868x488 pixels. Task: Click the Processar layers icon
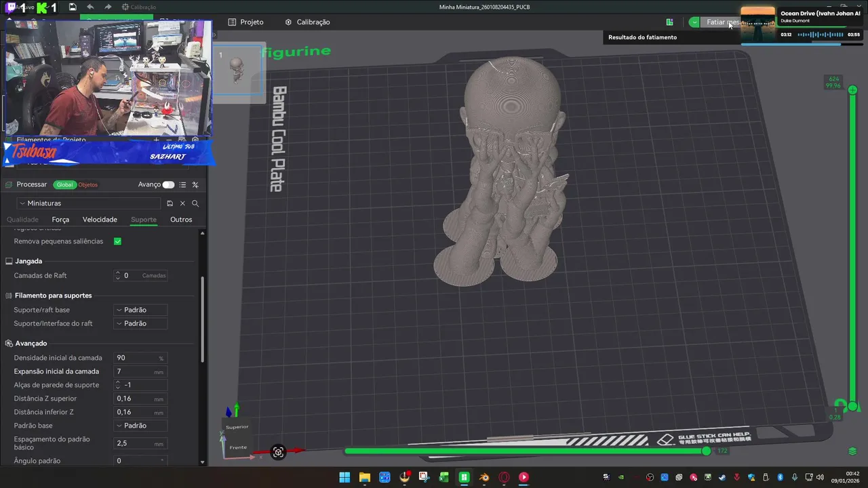click(10, 184)
